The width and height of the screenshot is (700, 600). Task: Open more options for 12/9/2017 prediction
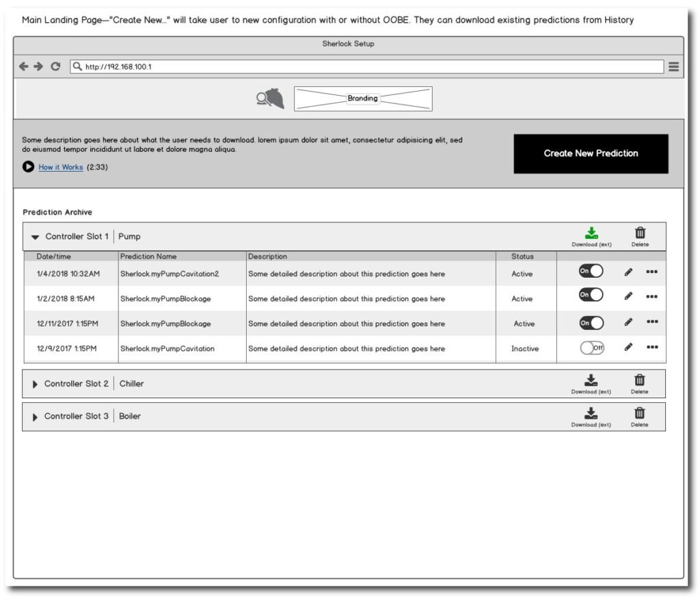652,347
